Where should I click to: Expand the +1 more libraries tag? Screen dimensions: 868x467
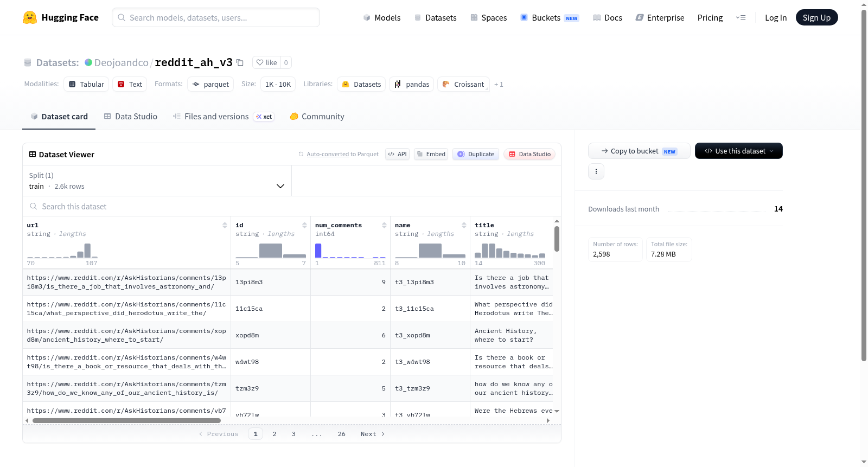[499, 84]
